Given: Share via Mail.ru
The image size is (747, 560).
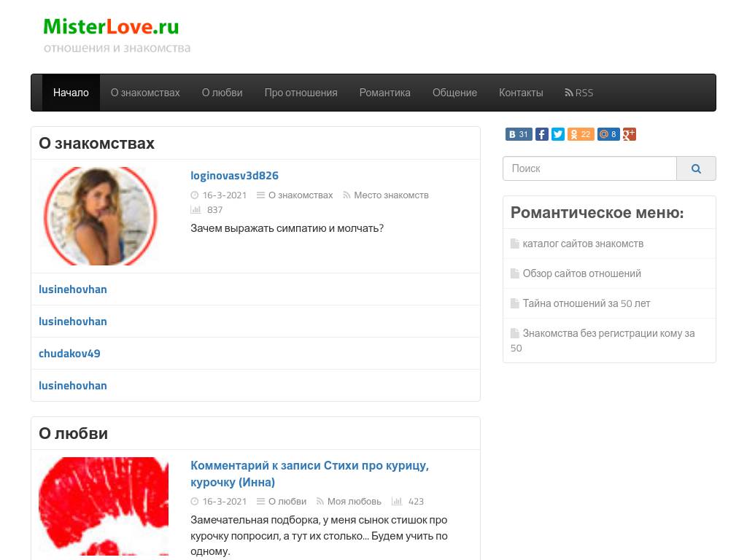Looking at the screenshot, I should [608, 134].
